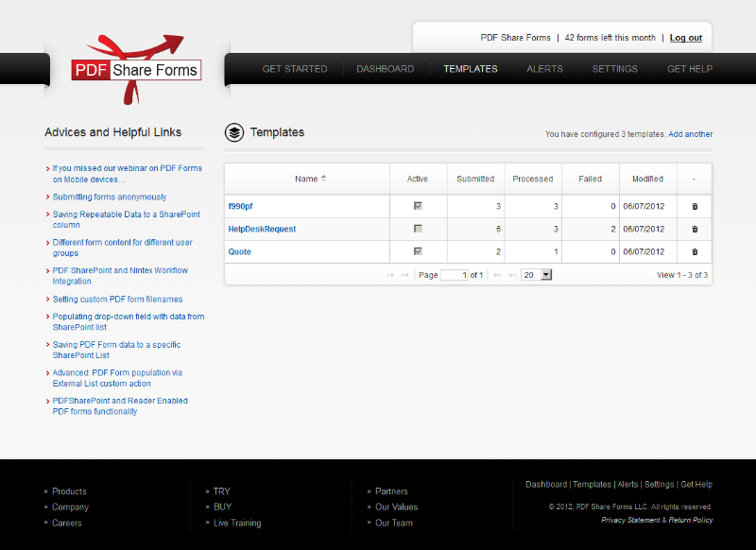This screenshot has height=550, width=756.
Task: Click the PDF Share Forms logo
Action: (x=136, y=69)
